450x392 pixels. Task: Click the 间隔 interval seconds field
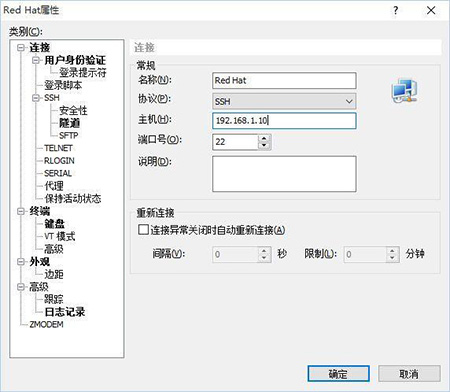point(235,255)
